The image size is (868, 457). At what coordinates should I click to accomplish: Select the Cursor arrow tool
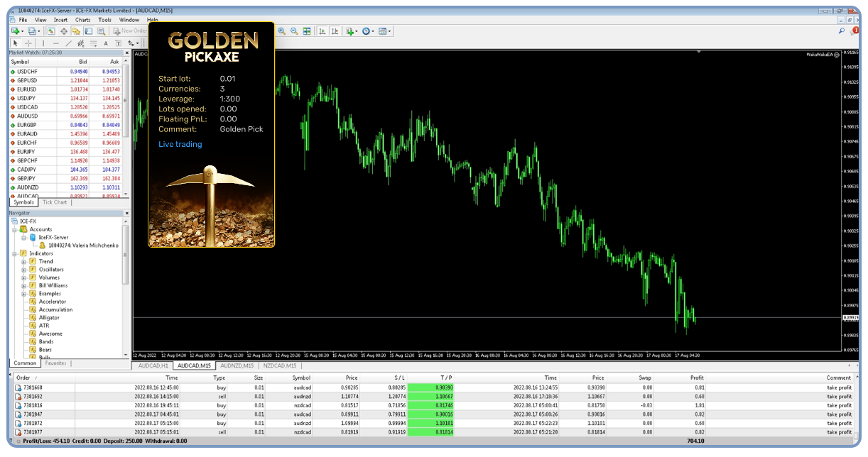15,43
